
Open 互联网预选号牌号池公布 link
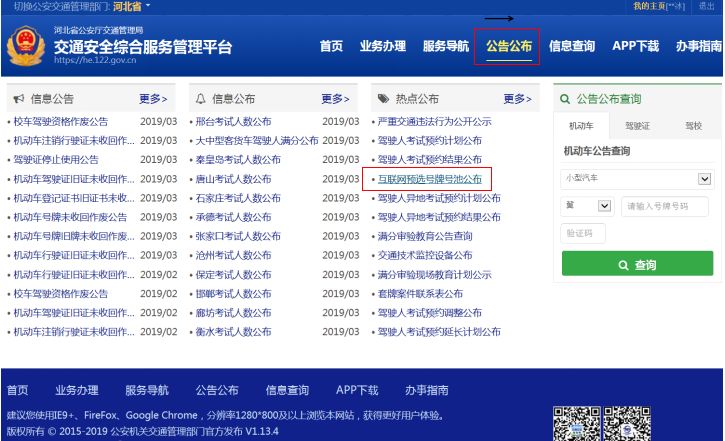point(430,179)
